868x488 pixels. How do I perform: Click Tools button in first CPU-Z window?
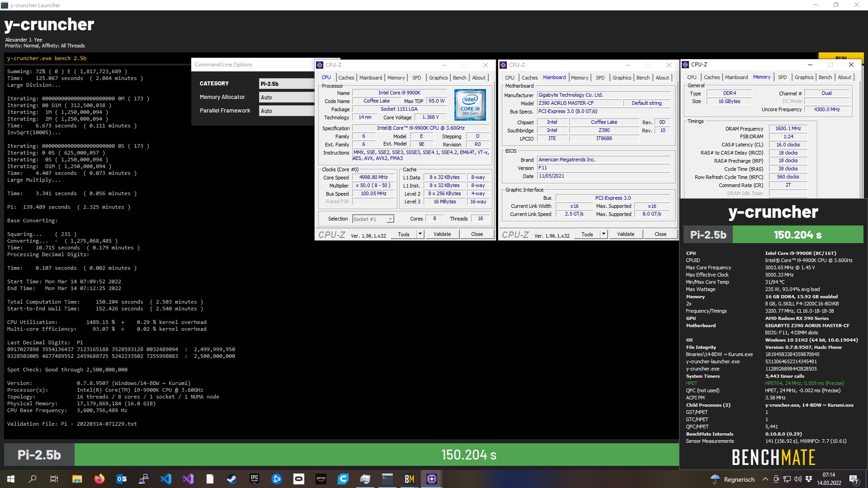pyautogui.click(x=404, y=234)
